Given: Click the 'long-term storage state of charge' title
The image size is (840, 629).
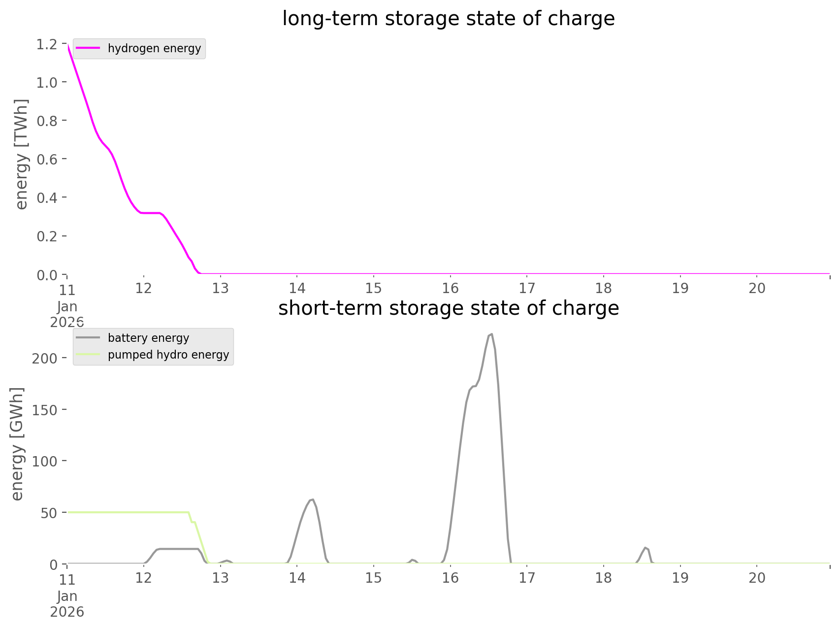Looking at the screenshot, I should click(x=448, y=19).
